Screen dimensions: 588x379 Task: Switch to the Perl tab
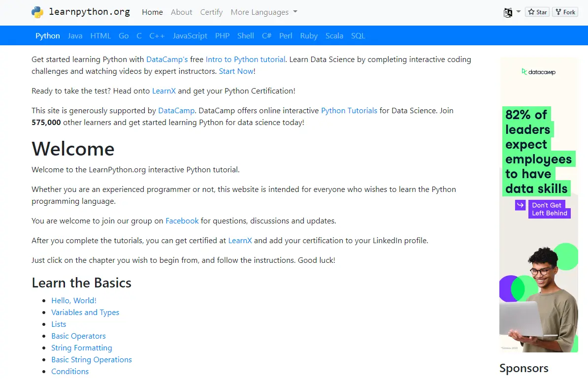click(x=285, y=35)
